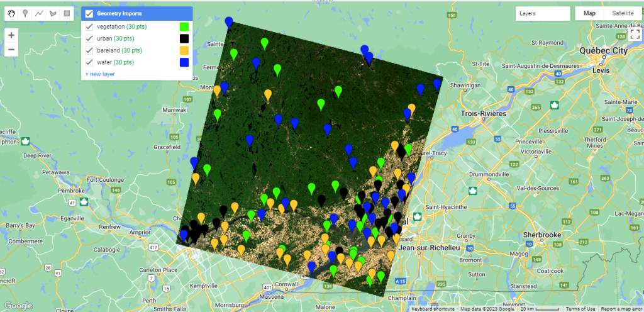Uncheck the vegetation layer checkbox
The height and width of the screenshot is (312, 644).
pyautogui.click(x=89, y=27)
